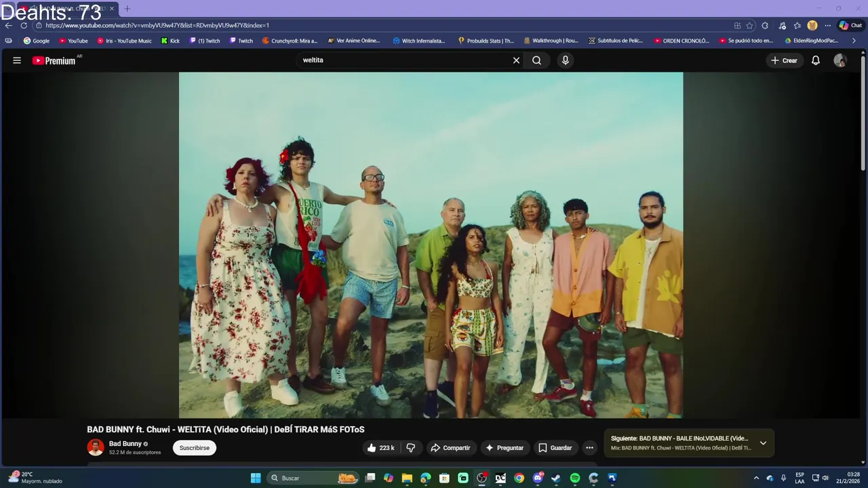This screenshot has height=488, width=868.
Task: Open the Windows Start menu
Action: tap(256, 478)
